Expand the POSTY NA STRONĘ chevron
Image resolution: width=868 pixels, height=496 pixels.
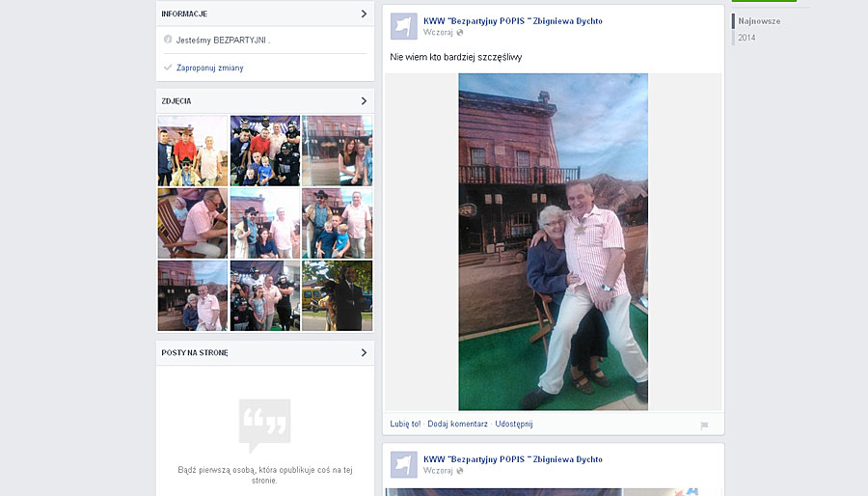[364, 352]
